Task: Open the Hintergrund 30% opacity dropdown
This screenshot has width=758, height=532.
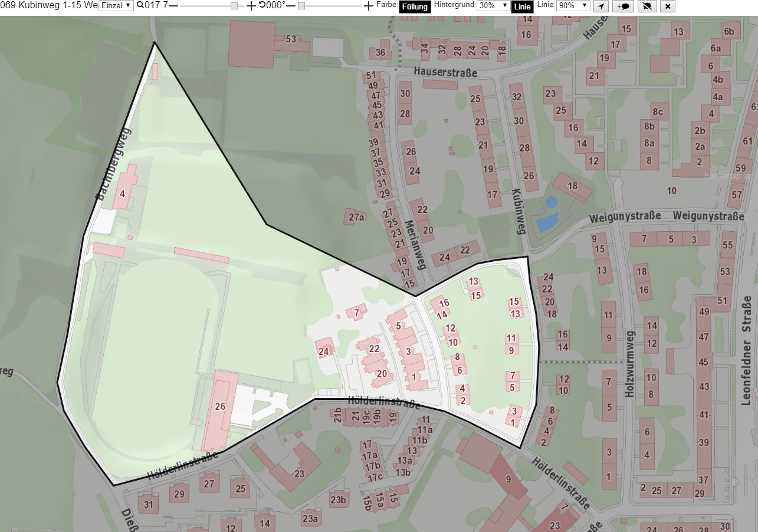Action: (493, 5)
